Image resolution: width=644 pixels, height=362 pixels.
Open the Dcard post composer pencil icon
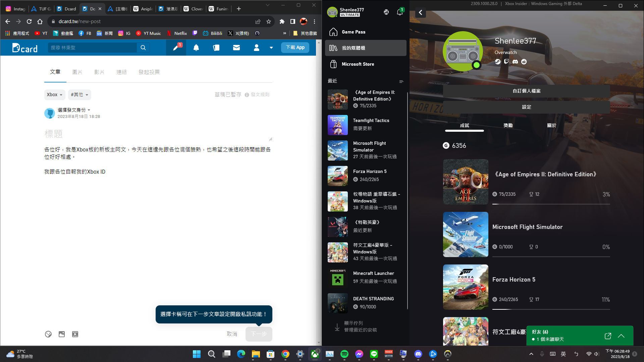click(x=176, y=48)
